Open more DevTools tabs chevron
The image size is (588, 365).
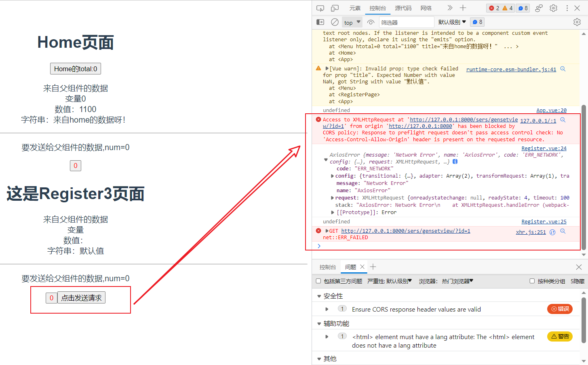tap(450, 8)
